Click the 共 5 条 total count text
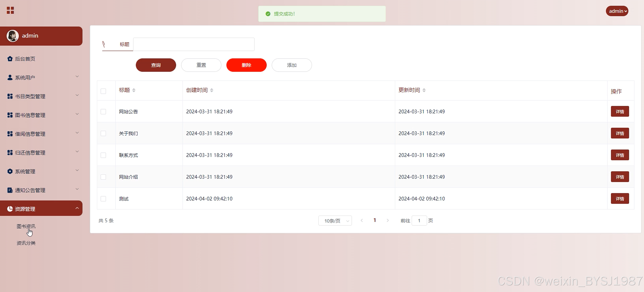The height and width of the screenshot is (292, 644). (x=106, y=221)
